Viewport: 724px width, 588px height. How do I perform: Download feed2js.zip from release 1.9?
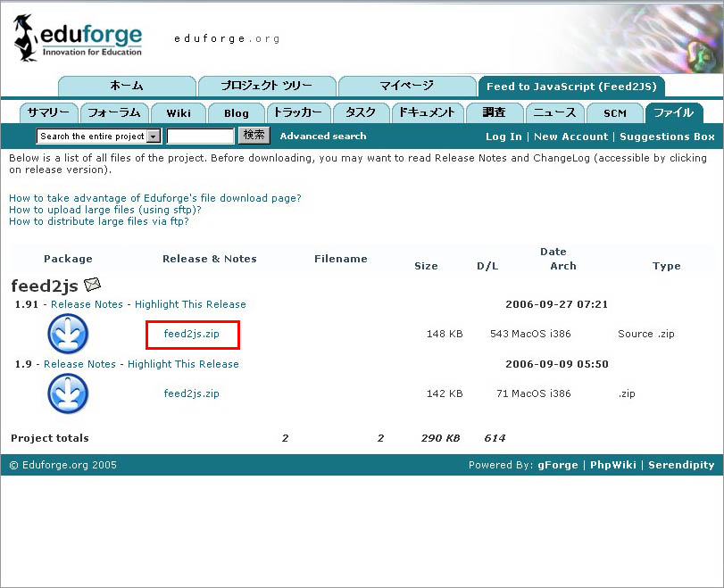192,393
